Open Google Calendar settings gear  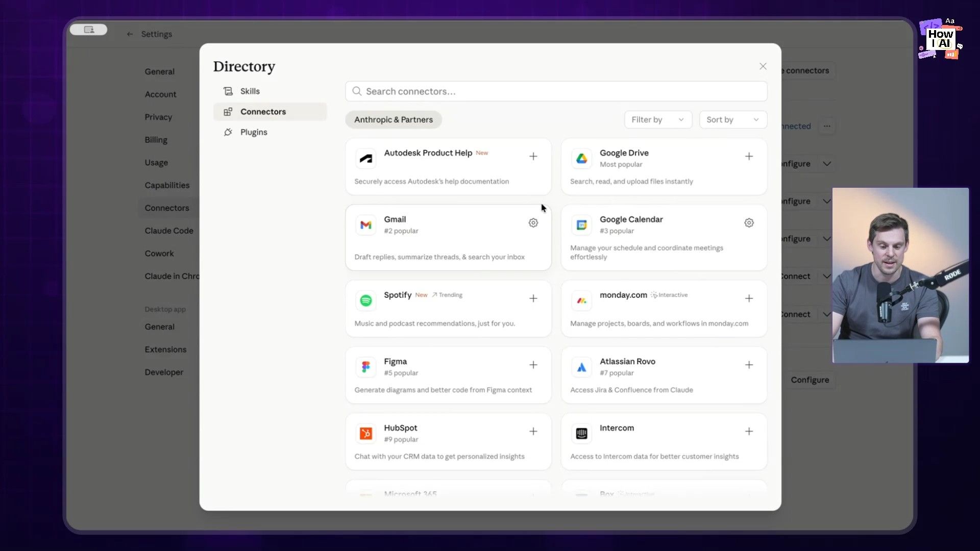coord(749,223)
